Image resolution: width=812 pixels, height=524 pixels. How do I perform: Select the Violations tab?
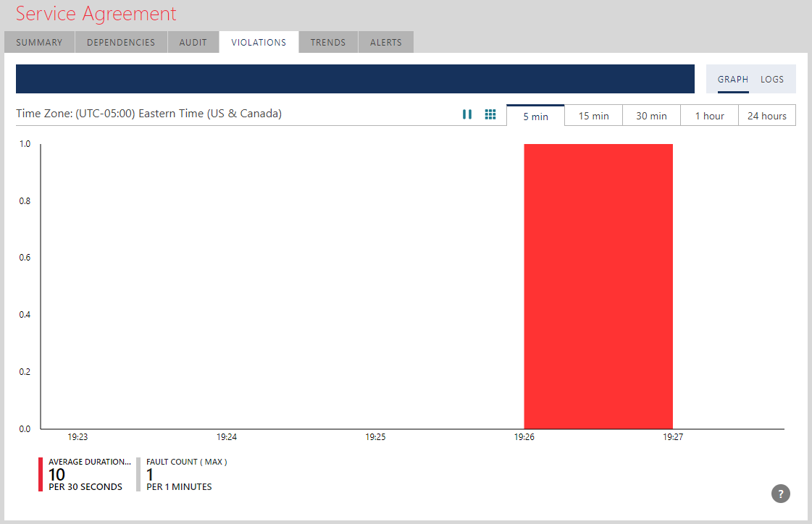tap(259, 43)
